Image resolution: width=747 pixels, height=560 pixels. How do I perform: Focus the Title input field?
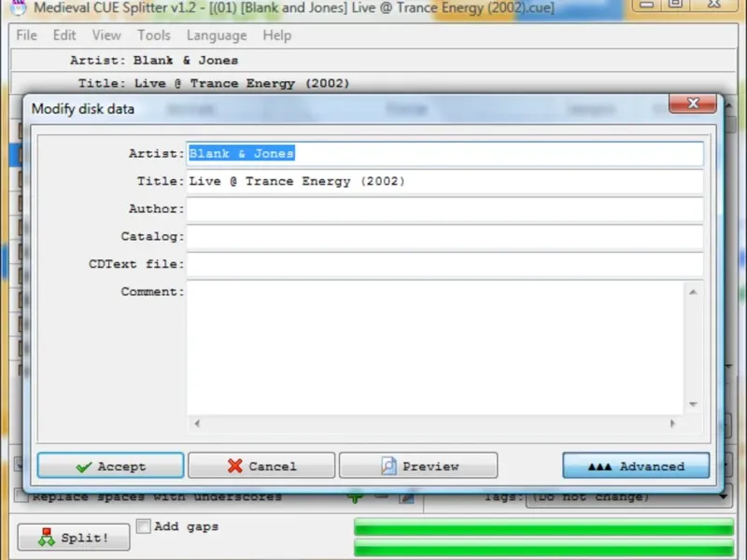444,181
